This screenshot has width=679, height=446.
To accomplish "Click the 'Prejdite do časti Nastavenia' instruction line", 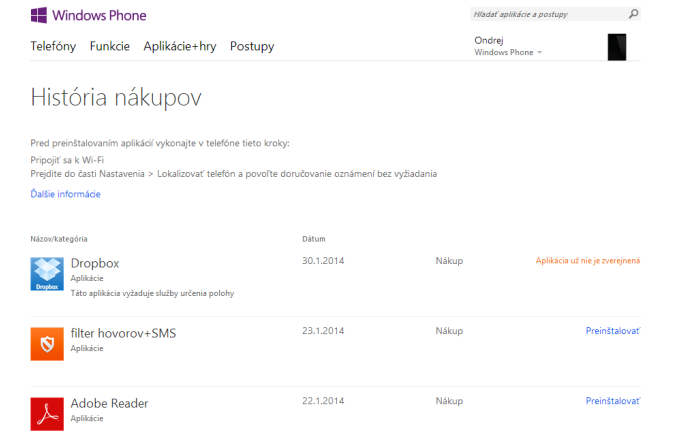I will [x=234, y=174].
